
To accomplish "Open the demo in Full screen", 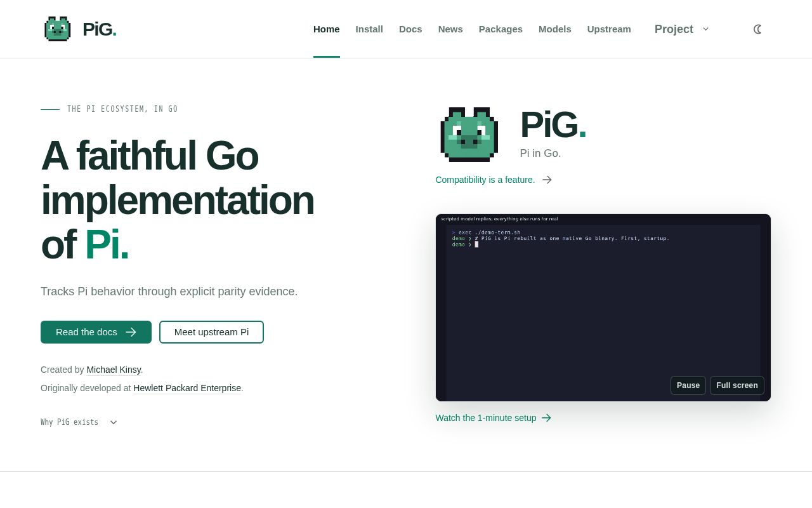I will pos(737,385).
